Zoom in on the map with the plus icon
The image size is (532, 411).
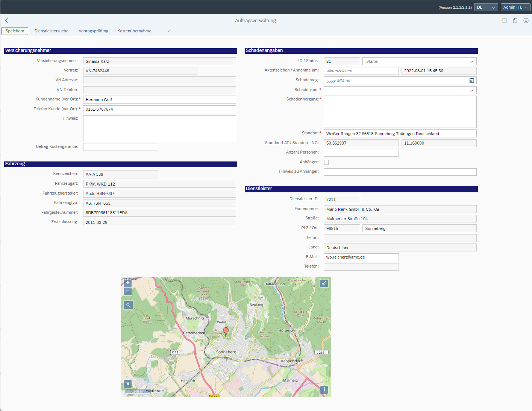(x=127, y=283)
